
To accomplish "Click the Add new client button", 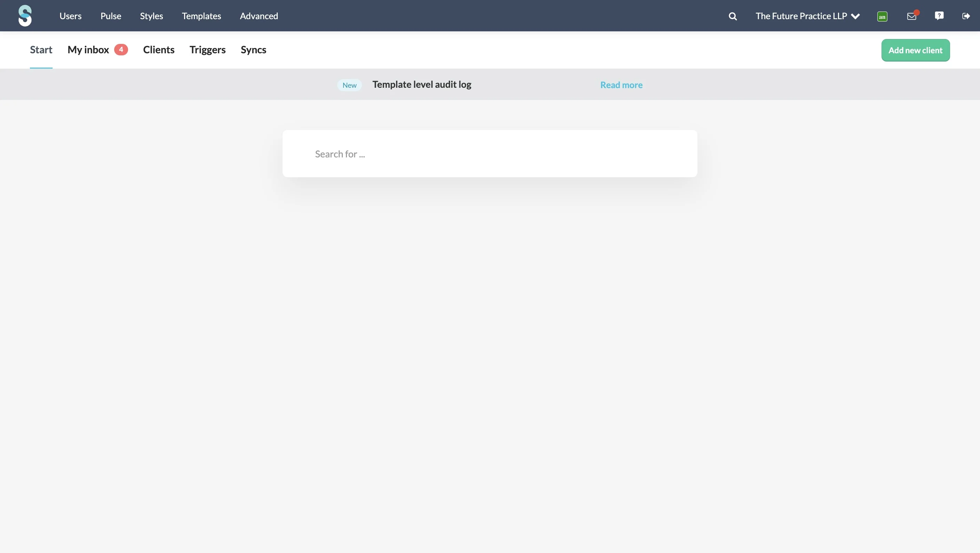I will (x=915, y=50).
